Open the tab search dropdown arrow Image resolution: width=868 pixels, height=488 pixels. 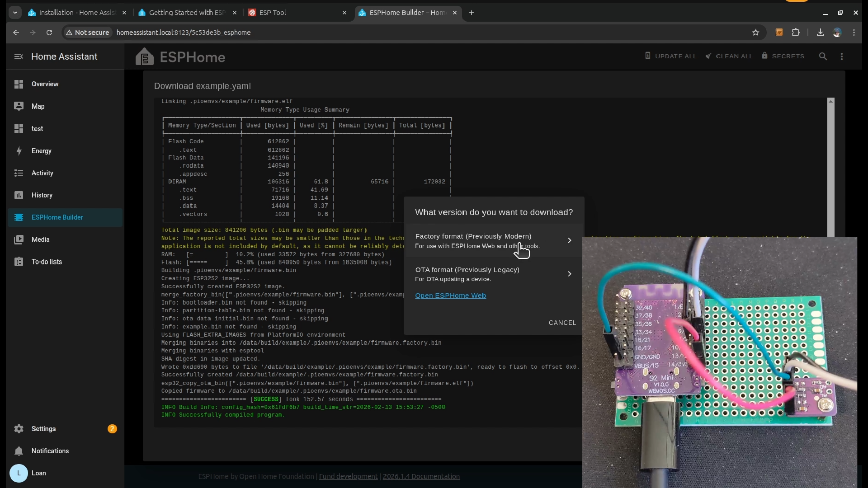[x=15, y=13]
